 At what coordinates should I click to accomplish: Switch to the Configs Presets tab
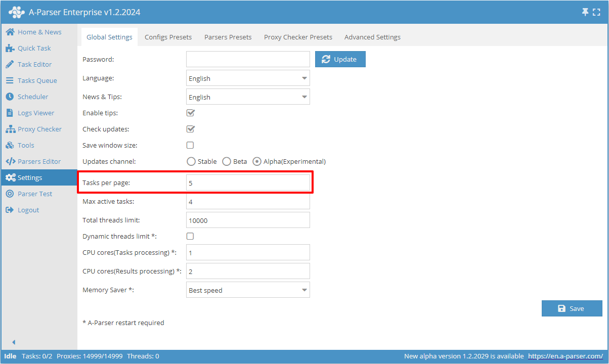[x=168, y=37]
